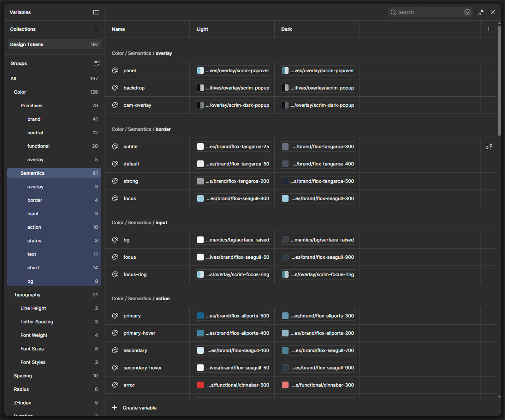
Task: Close the Variables panel
Action: (493, 12)
